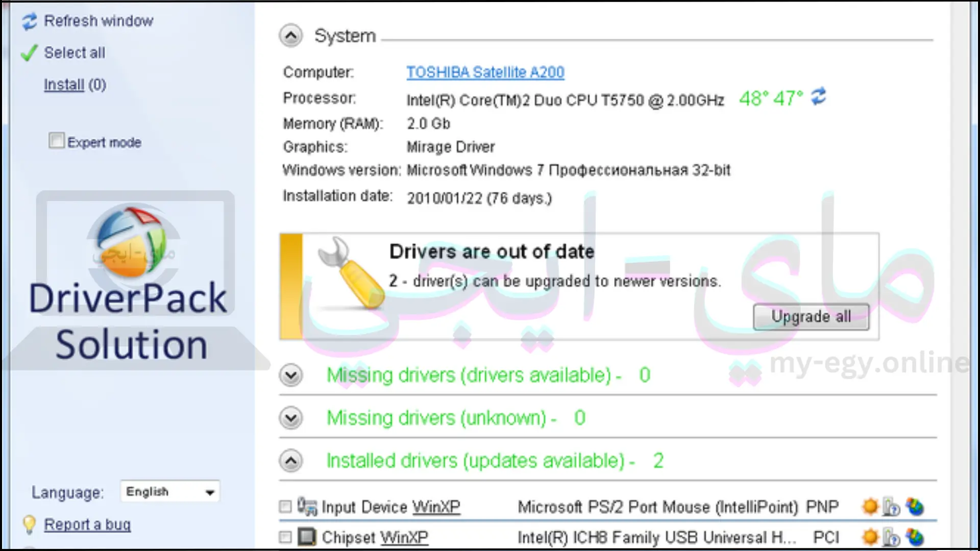Click the device info icon in Input Device row

tap(891, 507)
